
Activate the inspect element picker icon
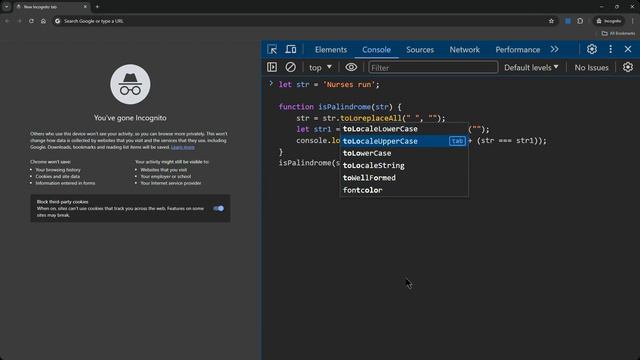point(272,49)
